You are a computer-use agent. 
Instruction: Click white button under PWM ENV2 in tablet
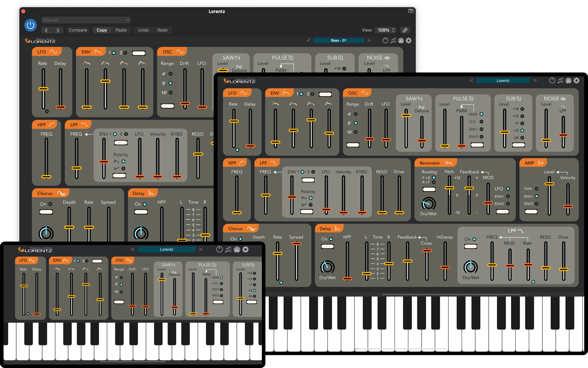pyautogui.click(x=477, y=145)
